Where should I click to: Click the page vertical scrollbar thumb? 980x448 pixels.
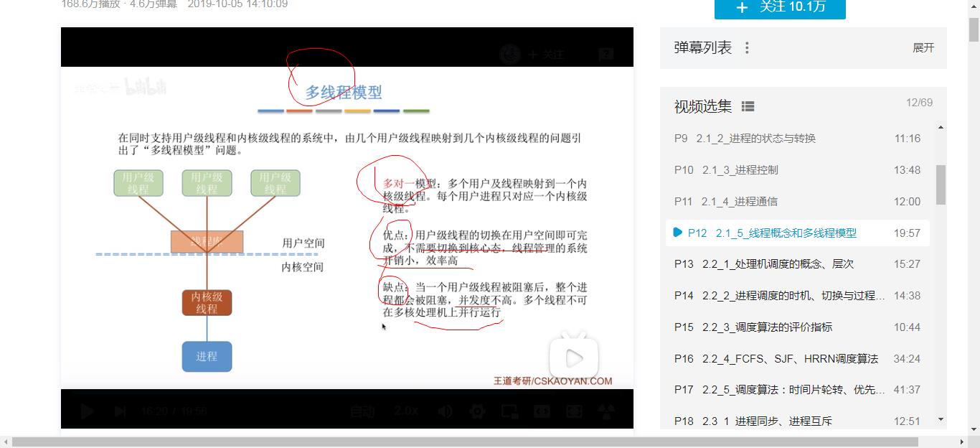(974, 30)
